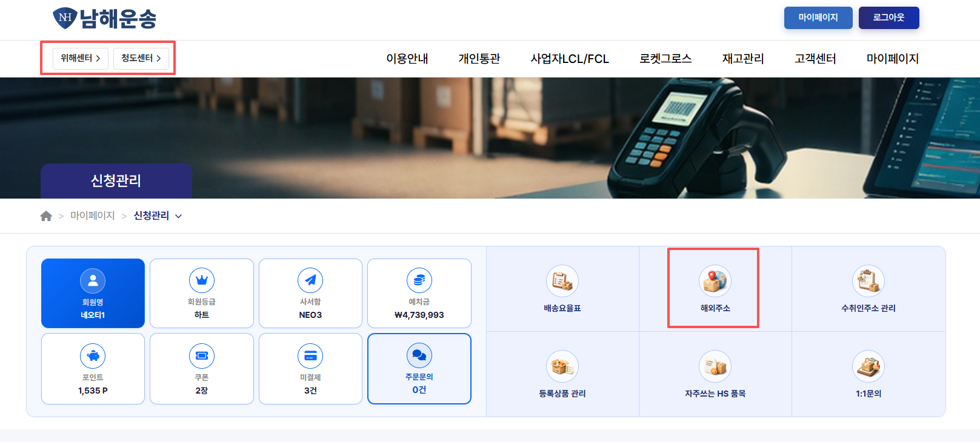Viewport: 980px width, 442px height.
Task: Open the 재고관리 menu
Action: pos(743,59)
